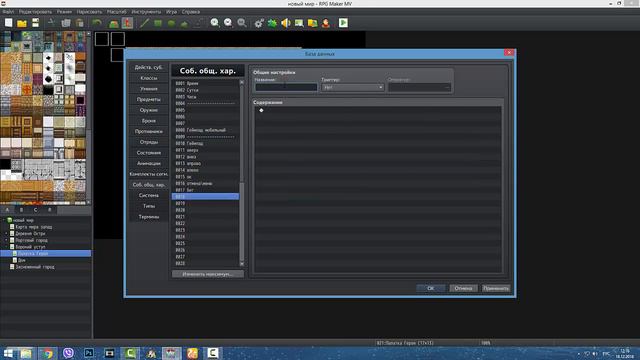Select the Flood Fill tool
640x360 pixels.
pyautogui.click(x=184, y=23)
